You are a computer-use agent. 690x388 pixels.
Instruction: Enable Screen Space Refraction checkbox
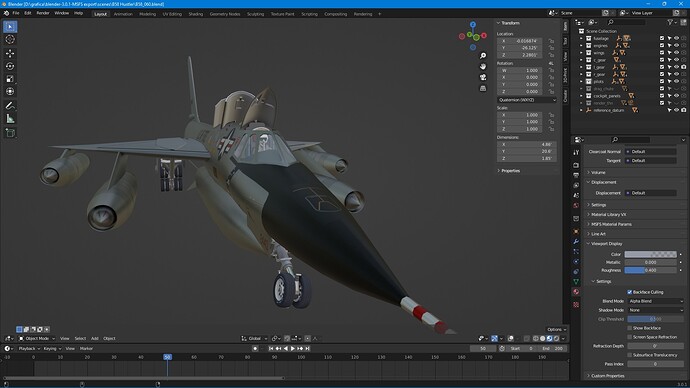629,337
